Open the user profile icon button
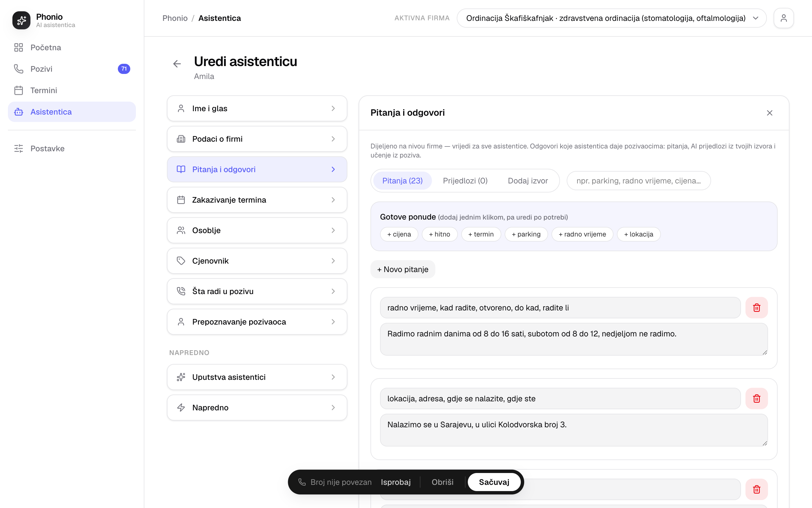 tap(784, 18)
